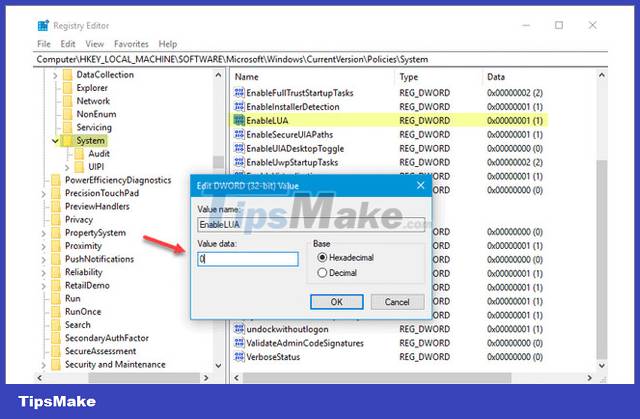This screenshot has width=640, height=419.
Task: Click the Privacy folder icon
Action: pyautogui.click(x=56, y=219)
